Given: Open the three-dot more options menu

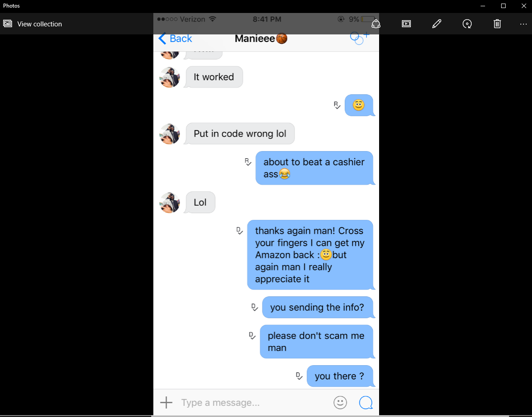Looking at the screenshot, I should coord(524,24).
